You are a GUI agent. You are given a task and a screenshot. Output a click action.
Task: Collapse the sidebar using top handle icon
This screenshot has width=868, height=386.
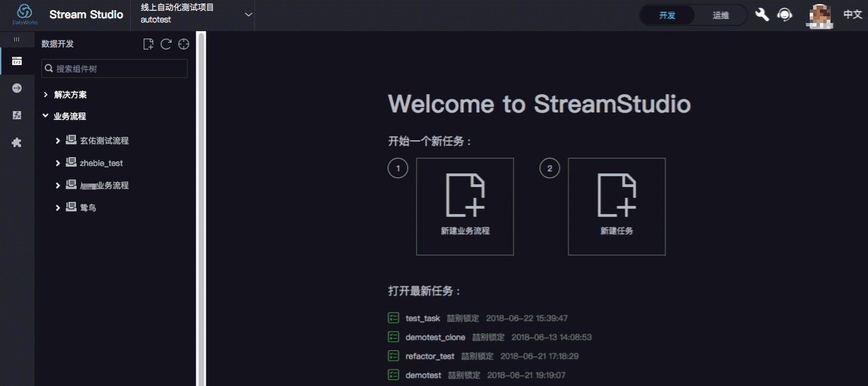(x=17, y=39)
